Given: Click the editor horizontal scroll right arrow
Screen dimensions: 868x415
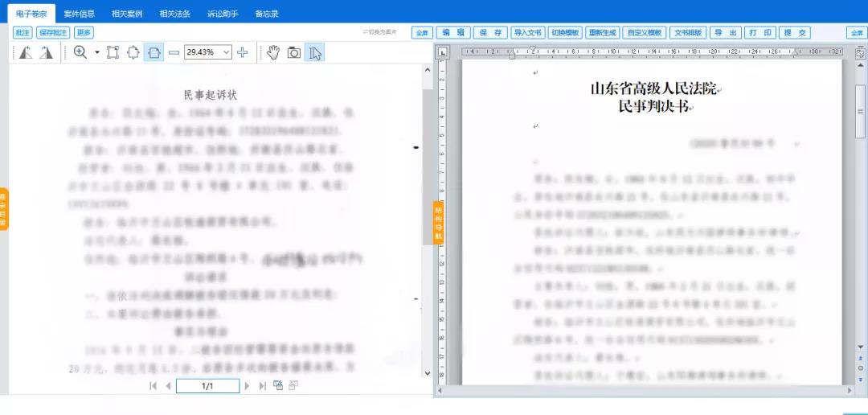Looking at the screenshot, I should point(850,391).
